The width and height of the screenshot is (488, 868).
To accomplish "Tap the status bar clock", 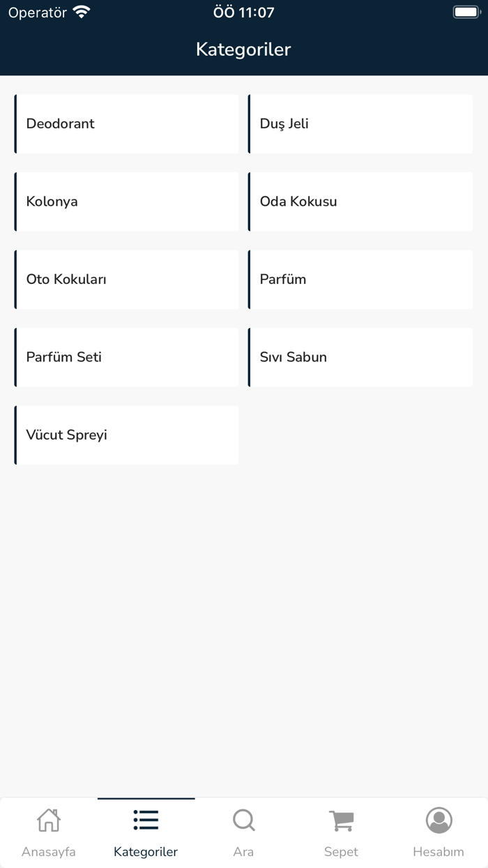I will 243,12.
